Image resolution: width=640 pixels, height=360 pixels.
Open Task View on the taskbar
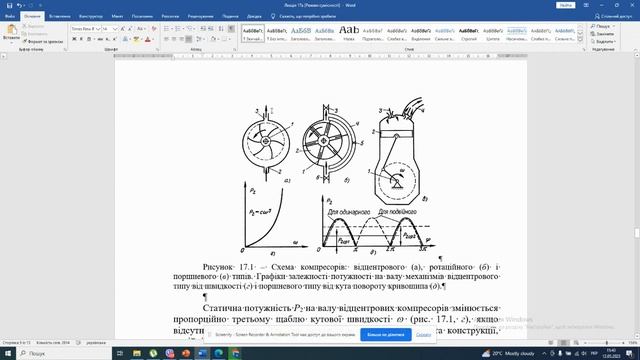click(120, 353)
